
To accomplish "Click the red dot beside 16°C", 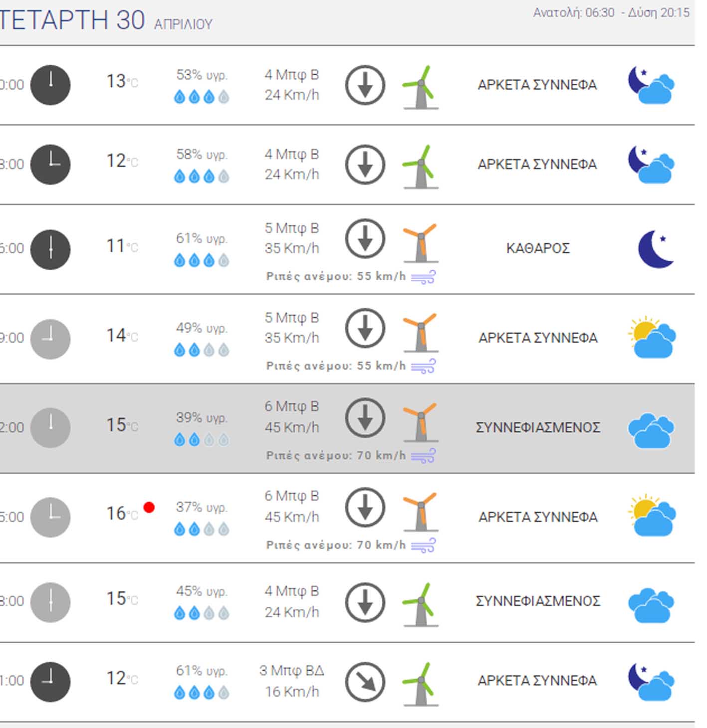I will coord(149,507).
